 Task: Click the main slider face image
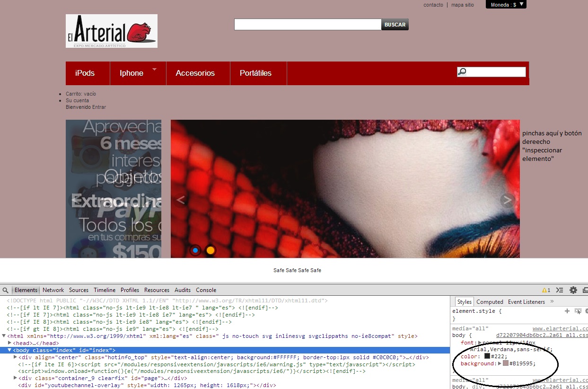click(x=345, y=189)
